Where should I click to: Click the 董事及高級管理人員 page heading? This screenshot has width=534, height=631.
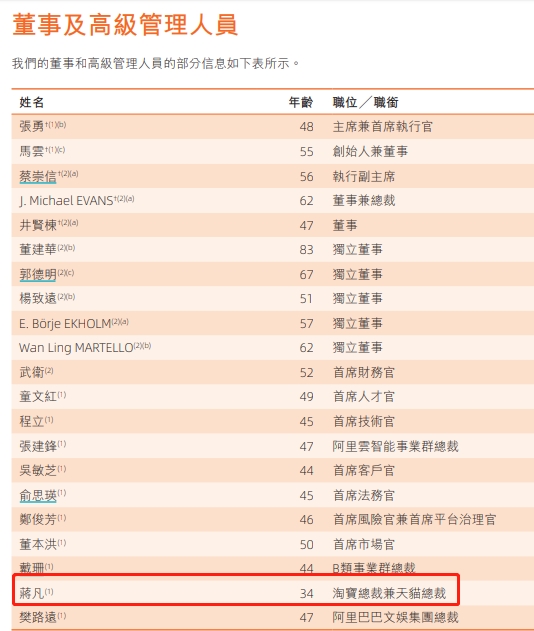(125, 25)
